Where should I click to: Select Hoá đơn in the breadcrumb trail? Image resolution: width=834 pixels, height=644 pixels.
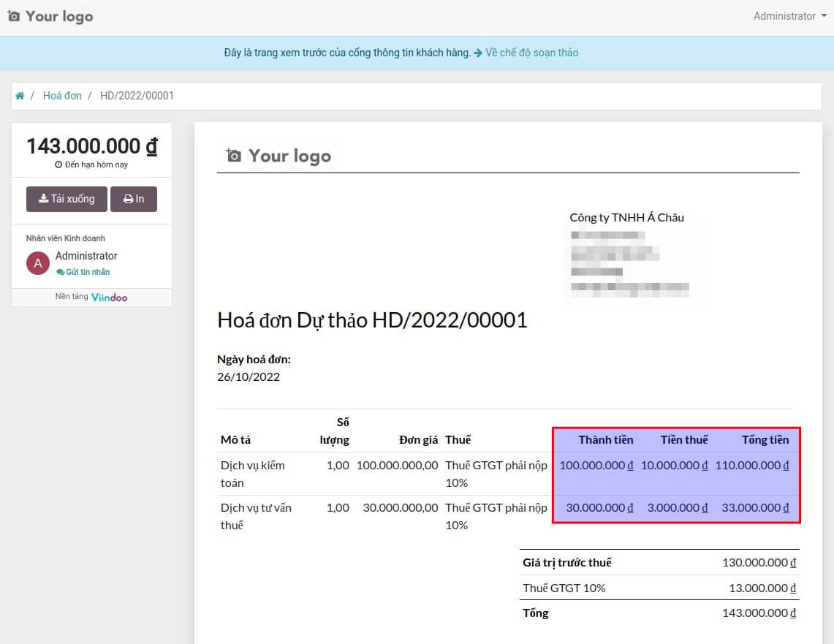click(x=62, y=95)
